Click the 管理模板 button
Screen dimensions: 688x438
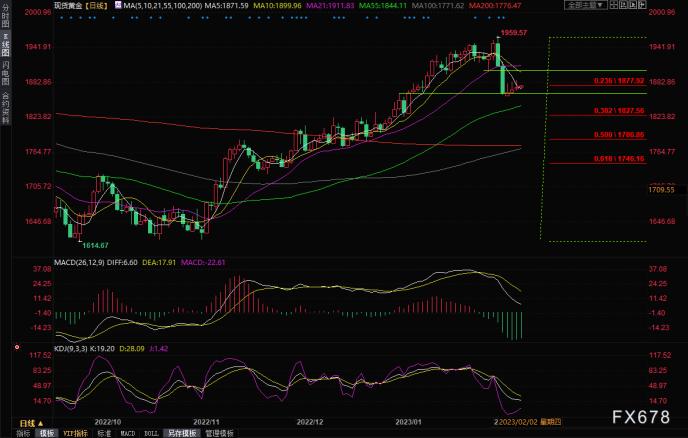click(220, 433)
